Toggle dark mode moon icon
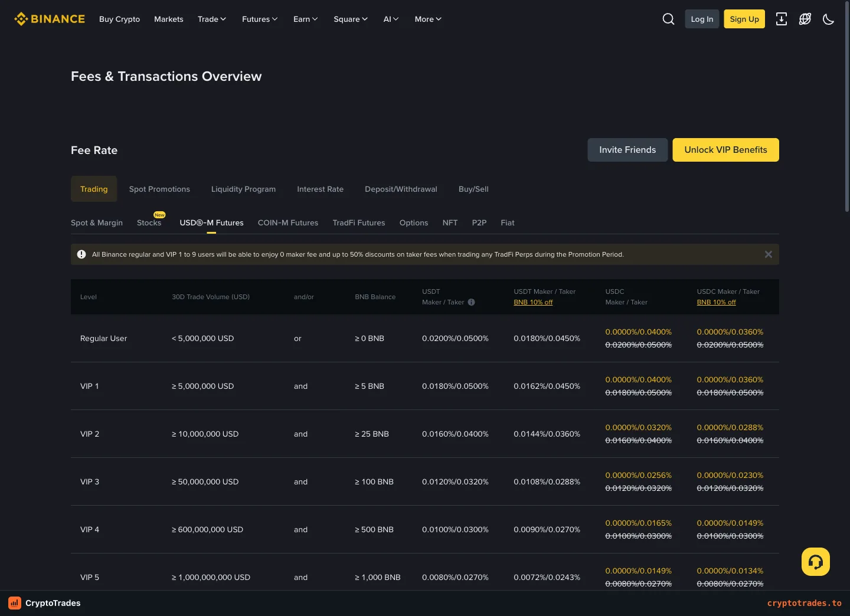The height and width of the screenshot is (616, 850). [829, 19]
